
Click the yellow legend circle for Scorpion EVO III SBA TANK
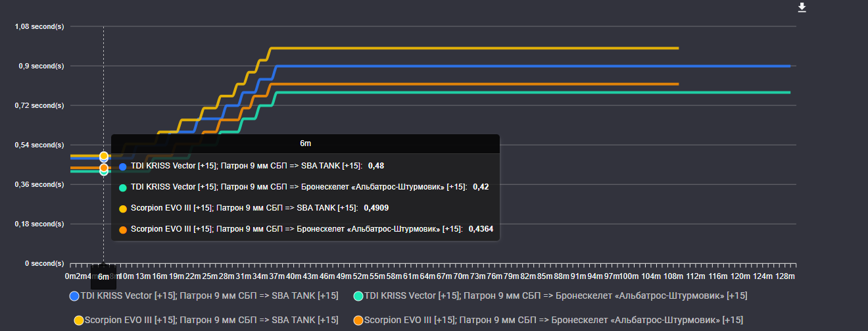[79, 320]
